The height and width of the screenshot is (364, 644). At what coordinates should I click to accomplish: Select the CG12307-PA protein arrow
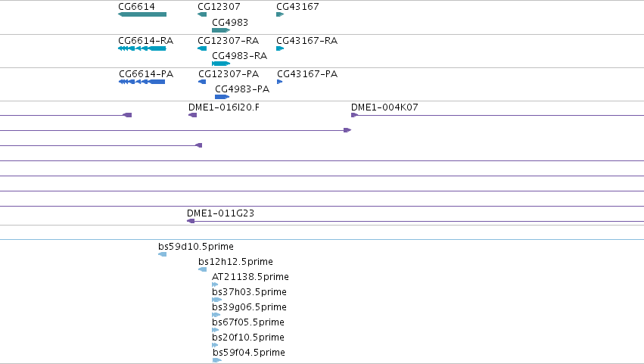202,82
